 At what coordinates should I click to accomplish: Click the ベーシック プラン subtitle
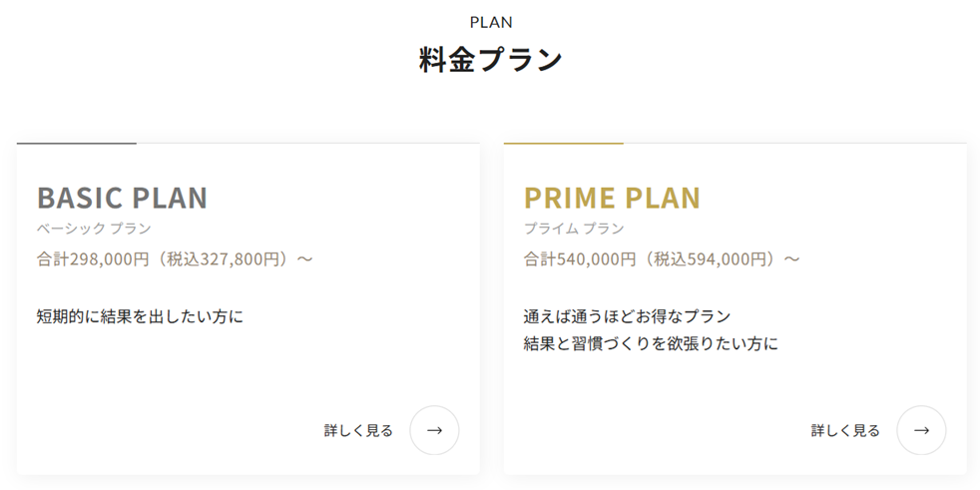94,229
